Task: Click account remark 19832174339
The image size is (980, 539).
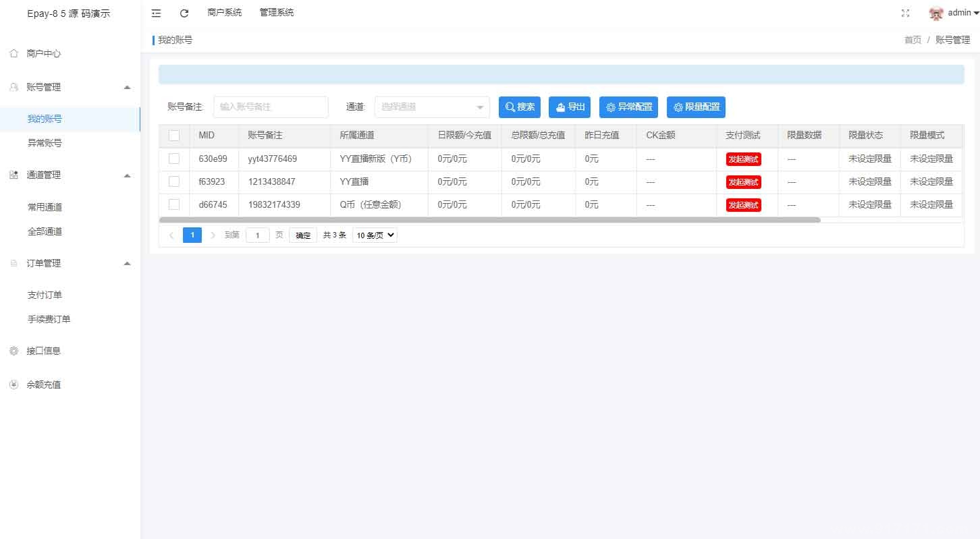Action: point(274,205)
